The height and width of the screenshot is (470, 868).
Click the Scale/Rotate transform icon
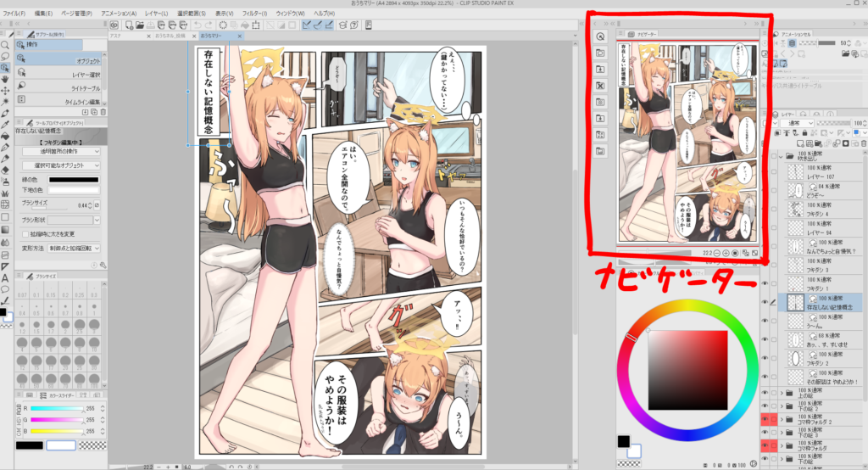[256, 25]
